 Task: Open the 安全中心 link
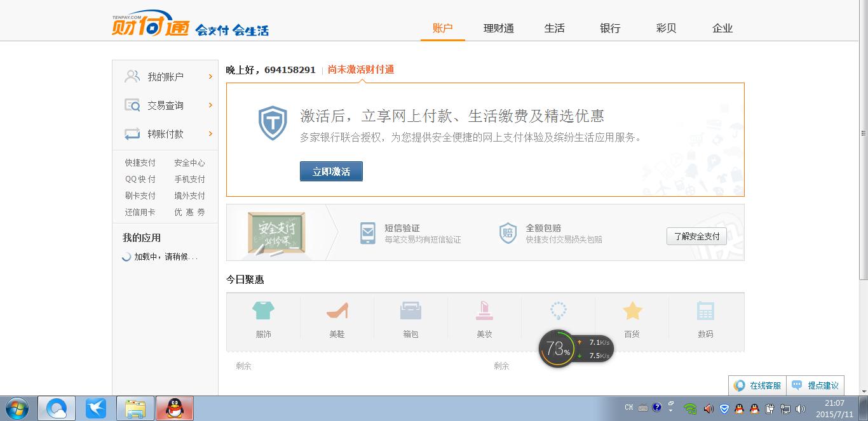pyautogui.click(x=189, y=163)
